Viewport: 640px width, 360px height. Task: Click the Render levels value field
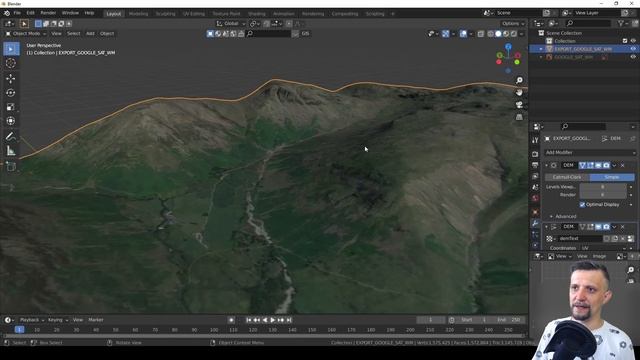603,195
